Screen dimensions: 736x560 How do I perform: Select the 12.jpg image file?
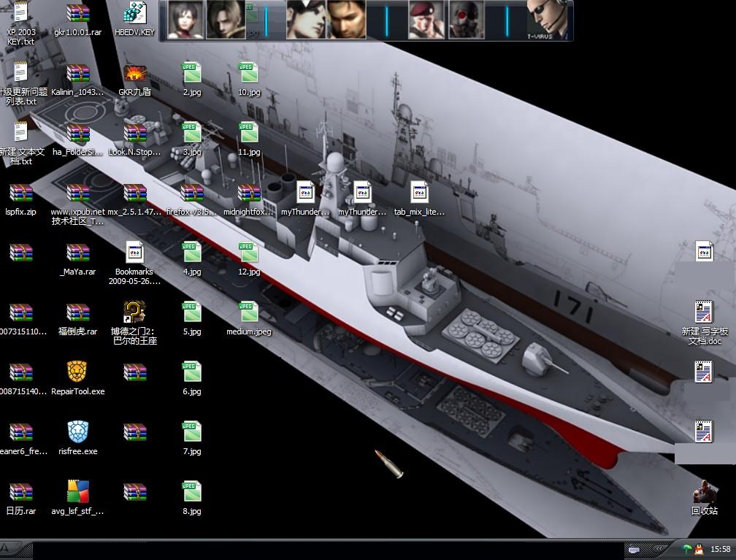pos(249,259)
